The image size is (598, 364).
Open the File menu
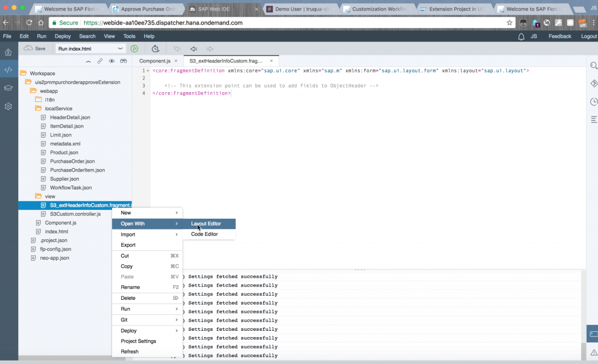[x=7, y=36]
